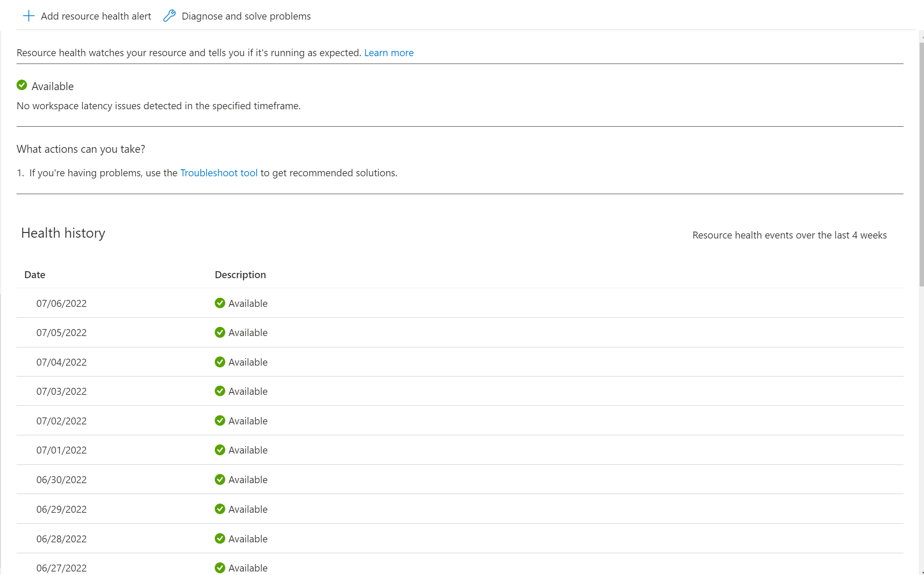Open Diagnose and solve problems
Screen dimensions: 924x575
coord(246,16)
